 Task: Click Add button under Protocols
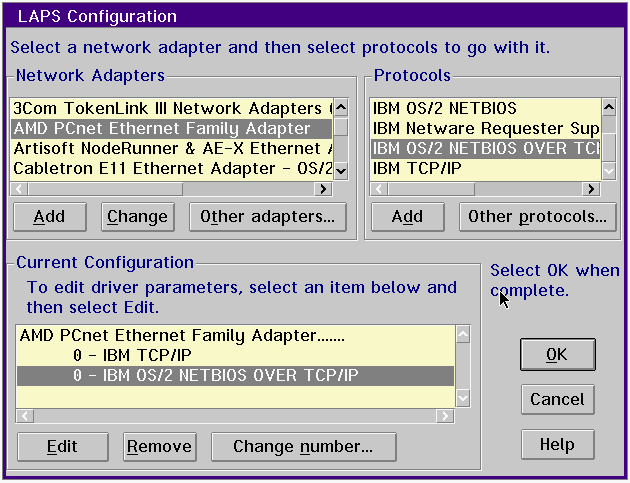[x=407, y=217]
